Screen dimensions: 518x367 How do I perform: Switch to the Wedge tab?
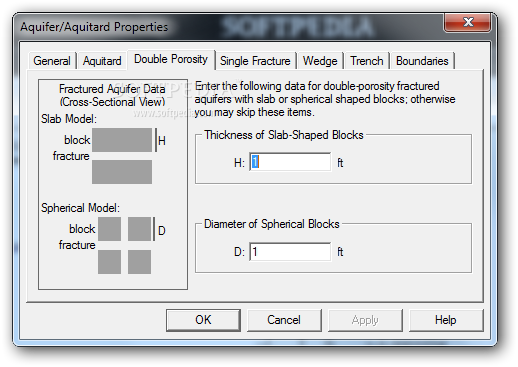[320, 61]
